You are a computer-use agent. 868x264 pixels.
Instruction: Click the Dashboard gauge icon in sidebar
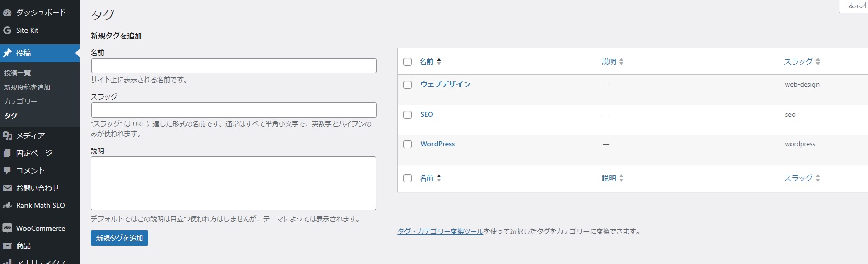[7, 12]
